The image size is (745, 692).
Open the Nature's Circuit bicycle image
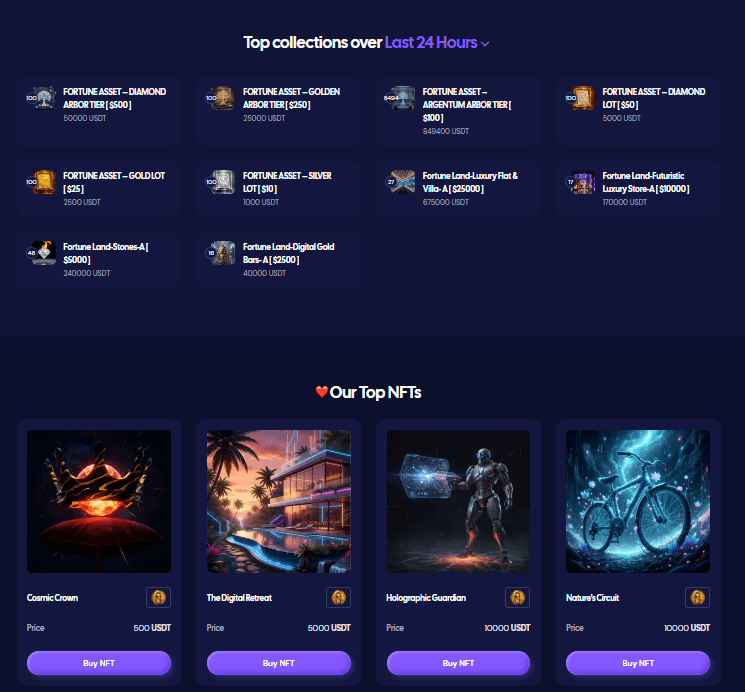(x=638, y=501)
